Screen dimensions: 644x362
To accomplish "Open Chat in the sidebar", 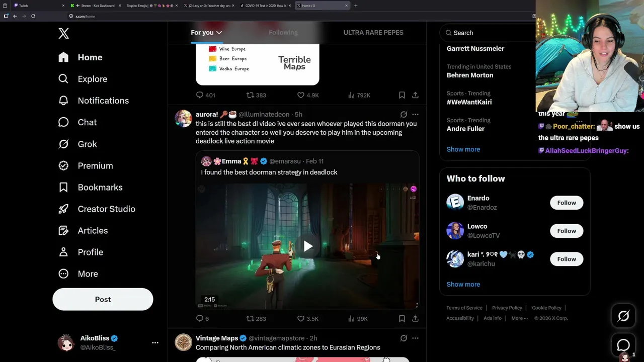I will 77,122.
